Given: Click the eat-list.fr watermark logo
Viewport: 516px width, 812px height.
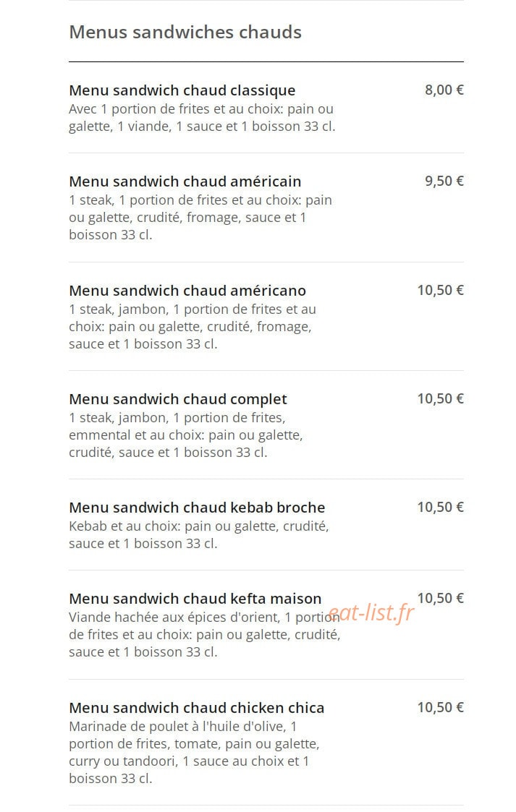Looking at the screenshot, I should [x=371, y=613].
